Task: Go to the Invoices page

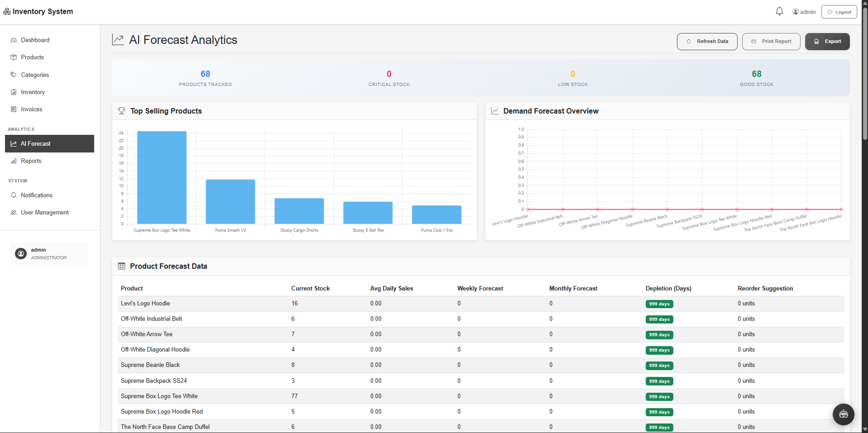Action: [x=31, y=109]
